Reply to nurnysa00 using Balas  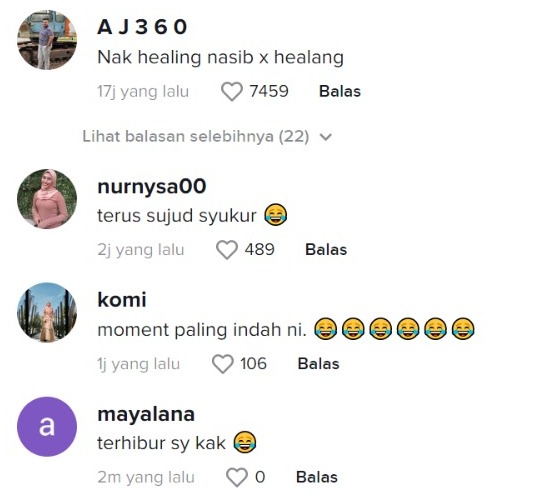pos(326,250)
